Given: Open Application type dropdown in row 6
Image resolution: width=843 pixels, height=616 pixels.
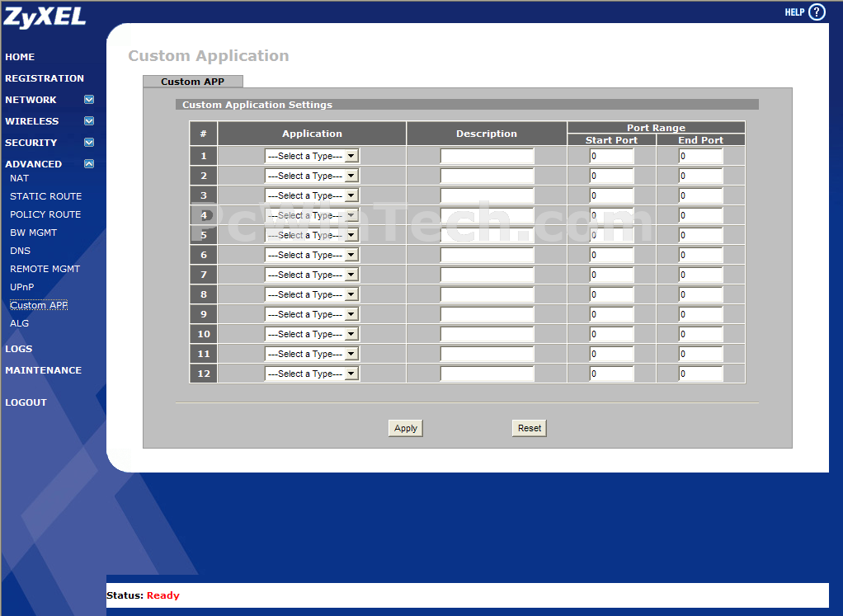Looking at the screenshot, I should point(312,255).
